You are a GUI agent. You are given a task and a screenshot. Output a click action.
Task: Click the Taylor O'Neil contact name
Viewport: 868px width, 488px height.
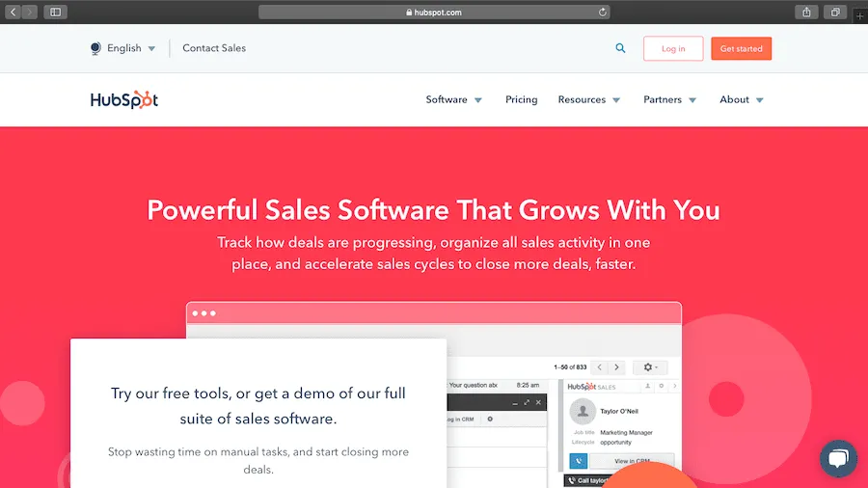[619, 411]
